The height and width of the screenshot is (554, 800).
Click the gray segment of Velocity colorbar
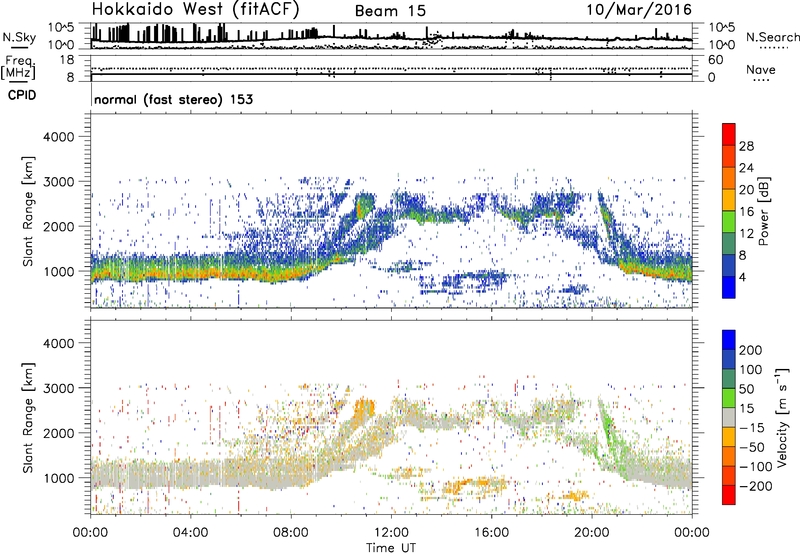(729, 417)
